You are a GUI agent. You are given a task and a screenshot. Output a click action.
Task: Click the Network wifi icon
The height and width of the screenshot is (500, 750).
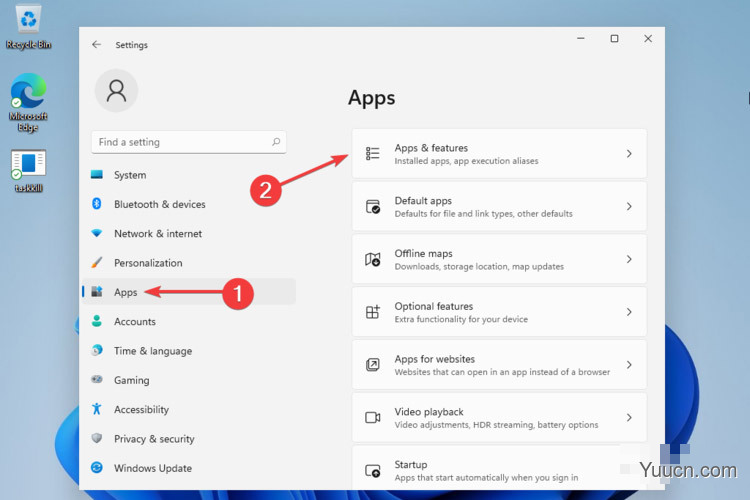(97, 233)
